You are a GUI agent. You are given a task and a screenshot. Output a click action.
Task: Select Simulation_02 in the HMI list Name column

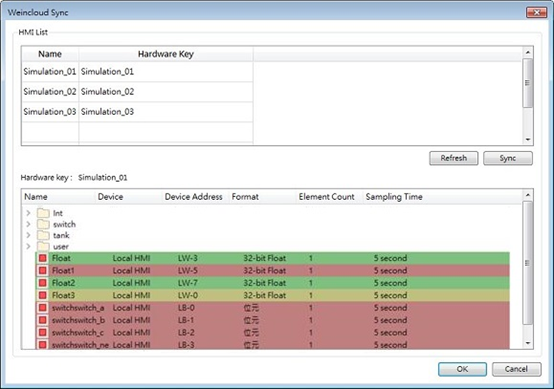(50, 92)
